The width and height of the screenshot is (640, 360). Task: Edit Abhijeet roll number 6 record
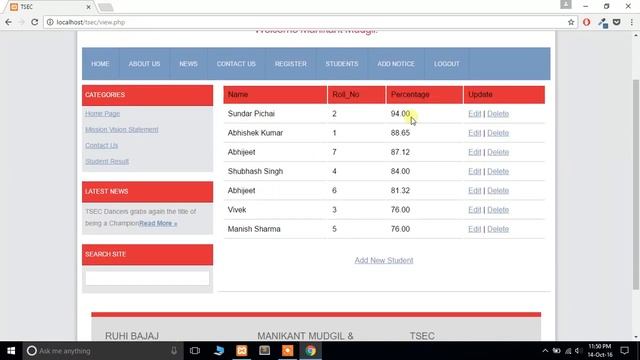pyautogui.click(x=475, y=191)
